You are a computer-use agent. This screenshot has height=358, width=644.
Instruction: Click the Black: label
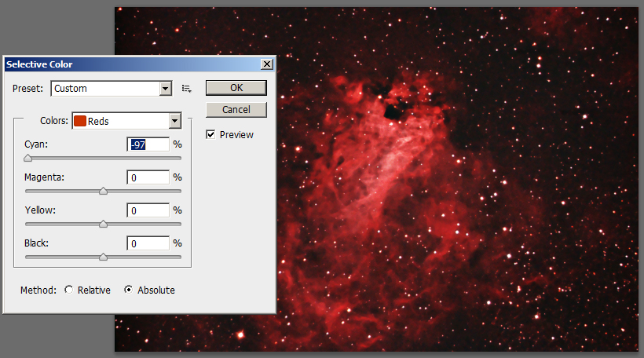[x=36, y=243]
